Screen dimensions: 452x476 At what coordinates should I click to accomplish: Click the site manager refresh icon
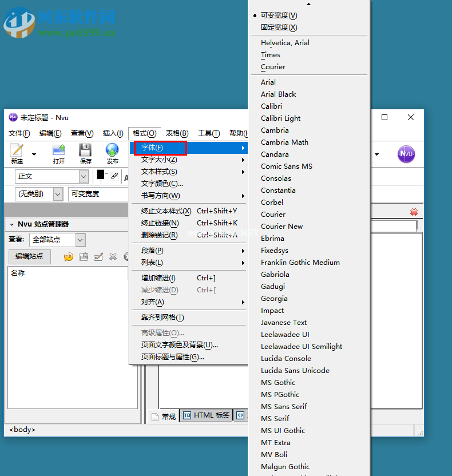point(69,257)
